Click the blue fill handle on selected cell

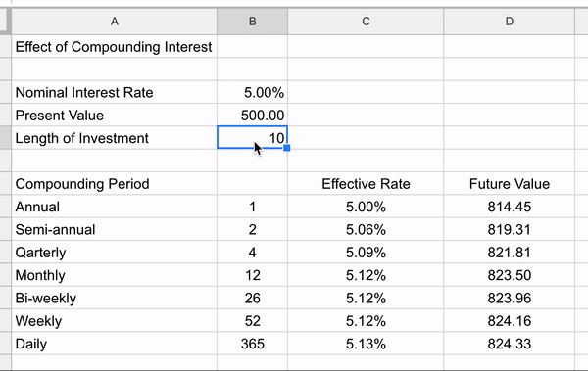[x=287, y=148]
